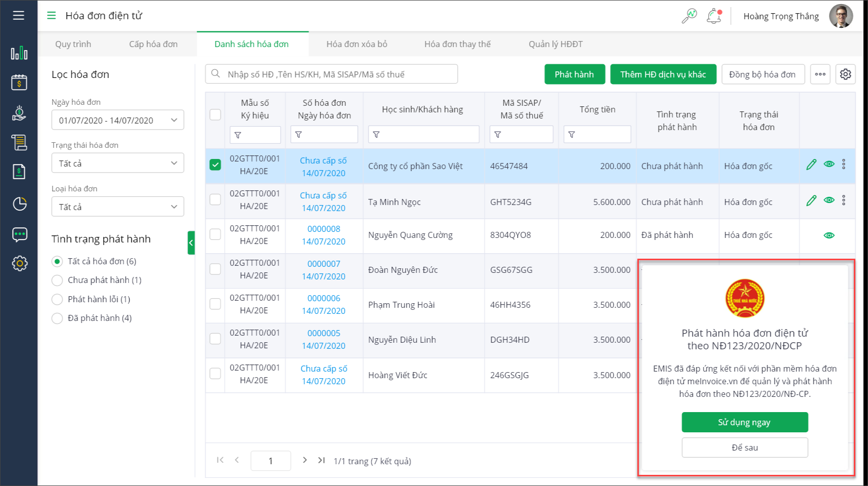
Task: Open the 'Trạng thái hóa đơn' dropdown
Action: pyautogui.click(x=117, y=164)
